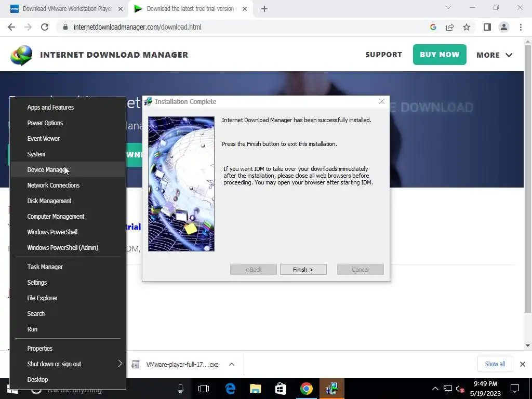This screenshot has height=399, width=532.
Task: Expand the MORE dropdown menu
Action: coord(495,55)
